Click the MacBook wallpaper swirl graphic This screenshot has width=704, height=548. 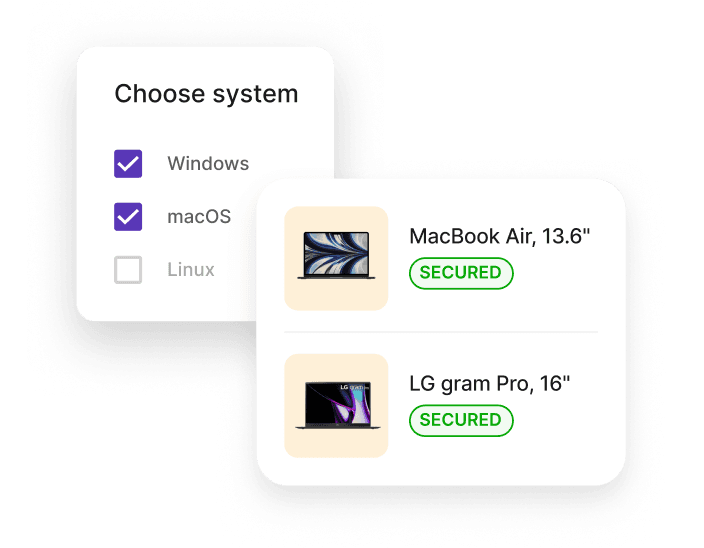click(336, 254)
